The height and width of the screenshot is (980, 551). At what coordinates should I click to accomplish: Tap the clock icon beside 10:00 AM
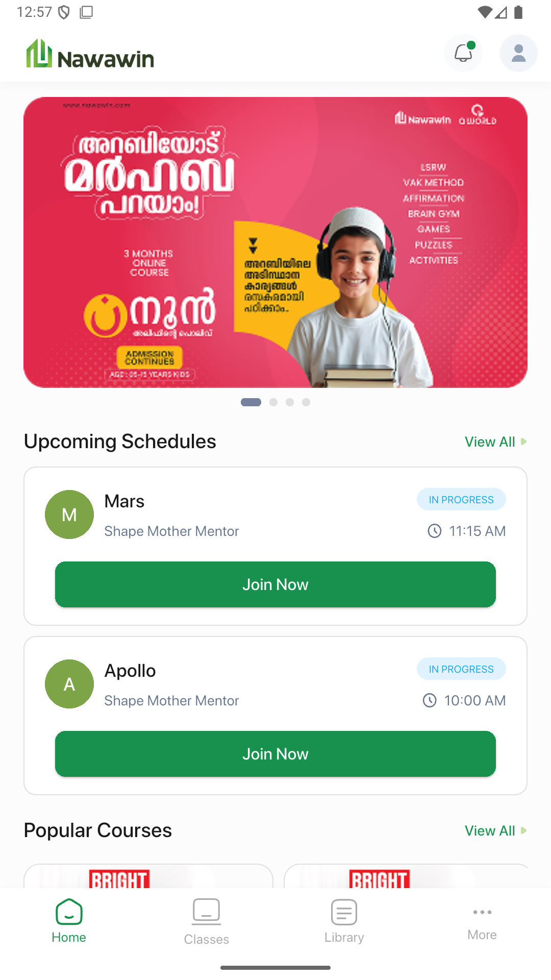pos(430,700)
